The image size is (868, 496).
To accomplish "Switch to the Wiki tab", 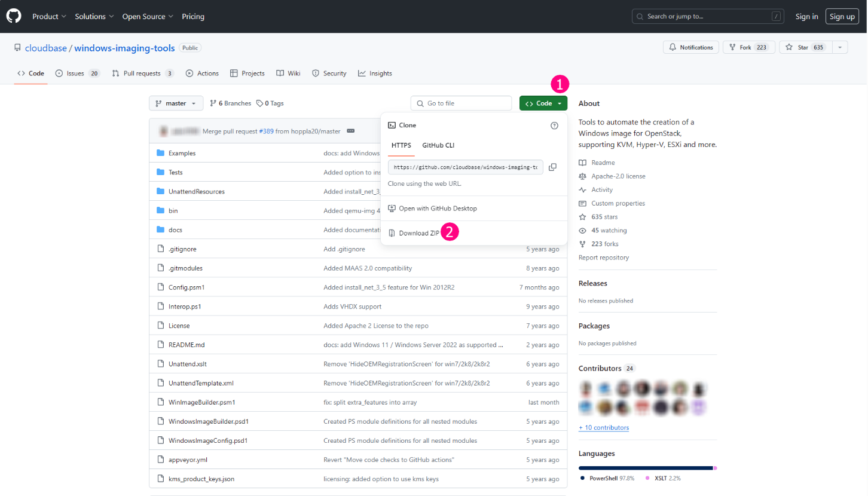I will (x=288, y=74).
